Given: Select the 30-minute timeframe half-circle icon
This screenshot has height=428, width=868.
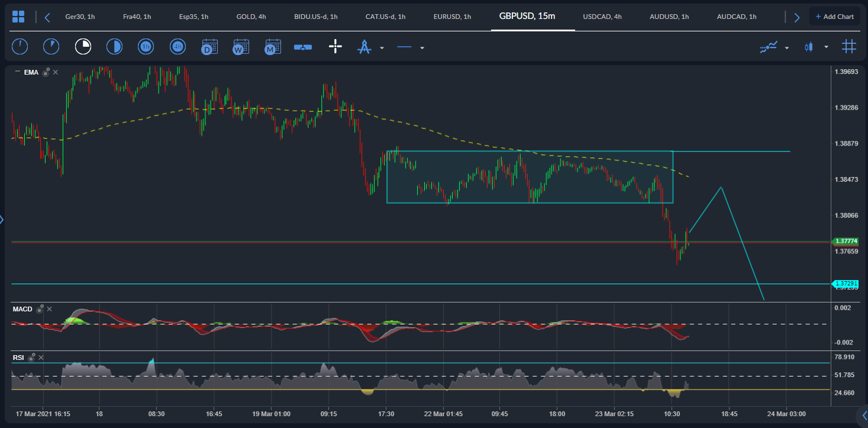Looking at the screenshot, I should [114, 46].
